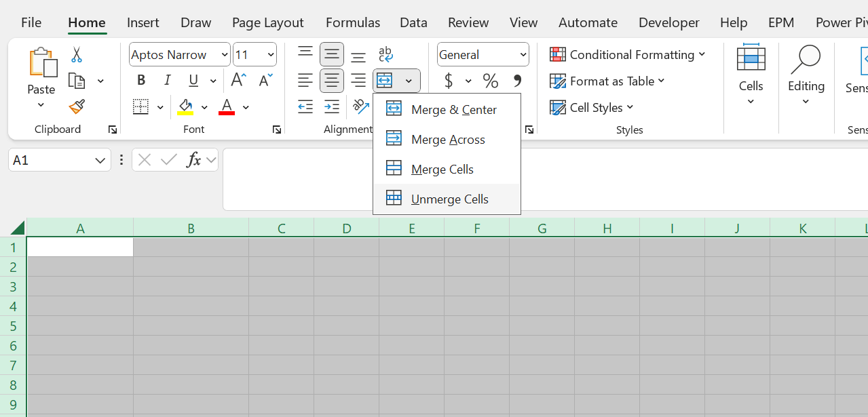868x417 pixels.
Task: Toggle Bold formatting
Action: point(141,81)
